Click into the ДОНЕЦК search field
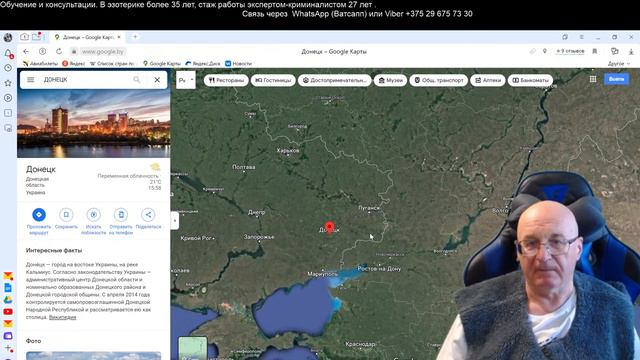The height and width of the screenshot is (360, 640). pos(86,80)
